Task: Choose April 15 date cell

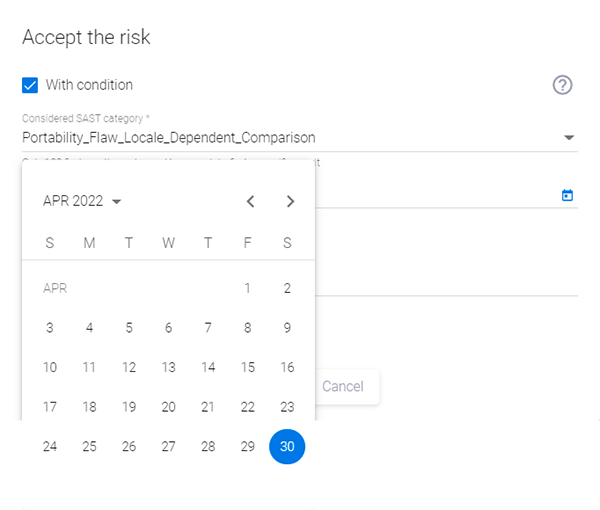Action: pyautogui.click(x=247, y=367)
